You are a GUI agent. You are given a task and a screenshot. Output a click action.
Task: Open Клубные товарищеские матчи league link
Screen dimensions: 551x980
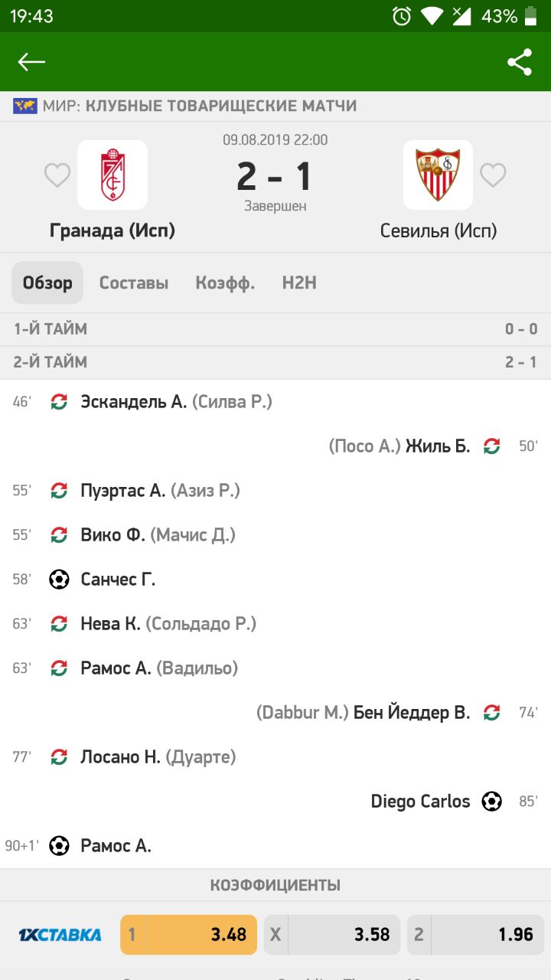[x=220, y=106]
